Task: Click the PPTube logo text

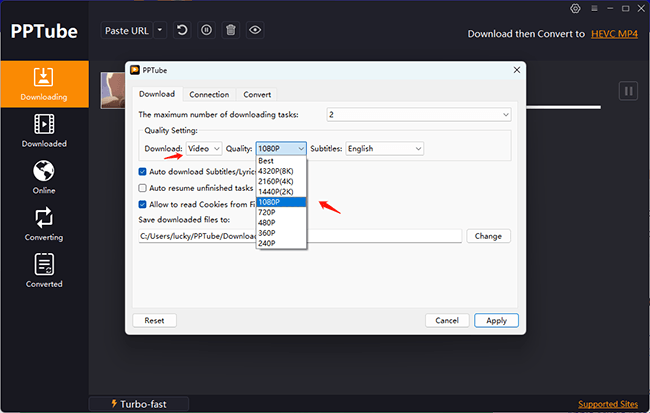Action: pyautogui.click(x=44, y=32)
